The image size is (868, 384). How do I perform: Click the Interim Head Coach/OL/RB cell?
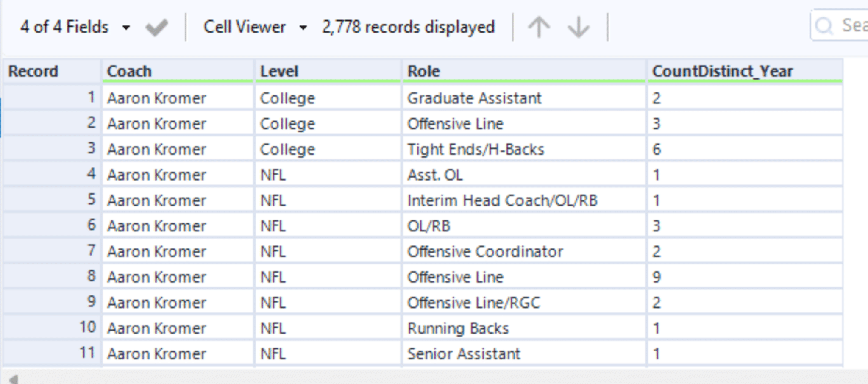coord(502,200)
